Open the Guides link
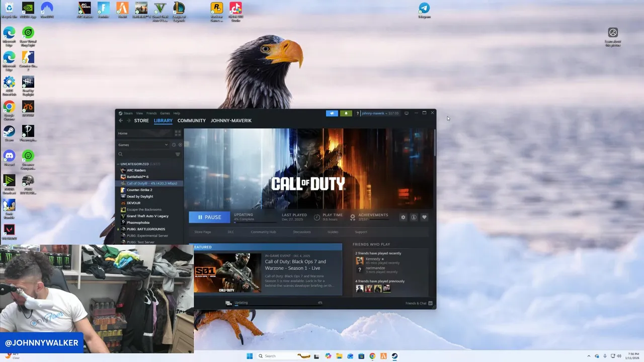This screenshot has height=362, width=644. pyautogui.click(x=333, y=232)
